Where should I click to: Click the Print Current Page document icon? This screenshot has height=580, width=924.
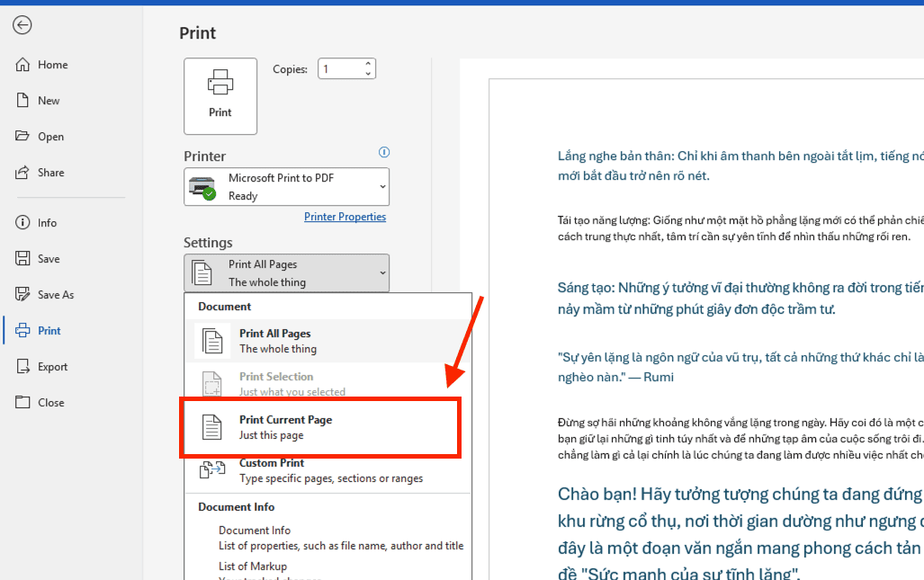tap(212, 427)
